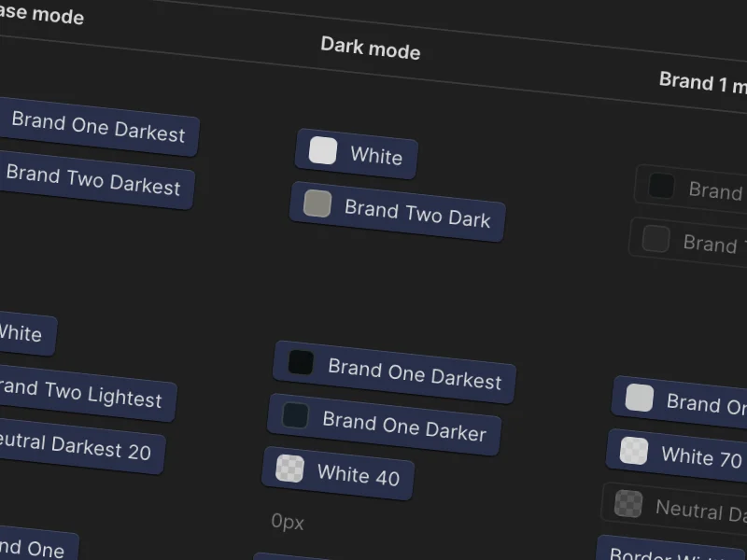Click the dark swatch on Brand One Darker
747x560 pixels.
295,414
